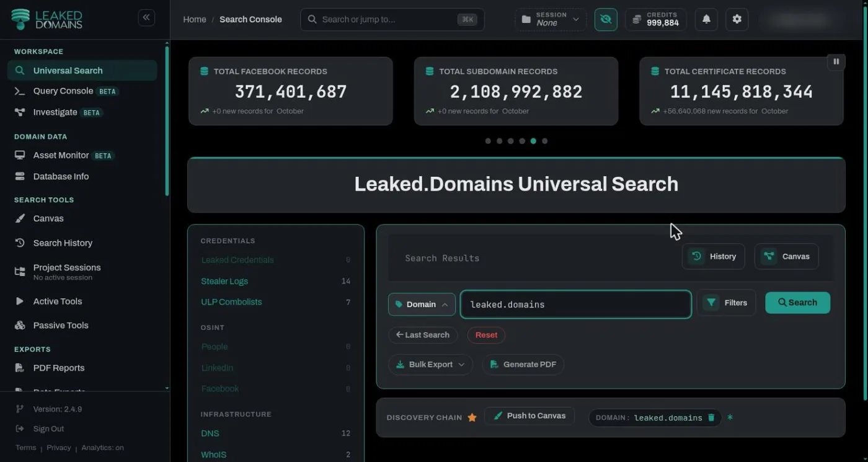Open the Session dropdown
Viewport: 868px width, 462px height.
[551, 19]
